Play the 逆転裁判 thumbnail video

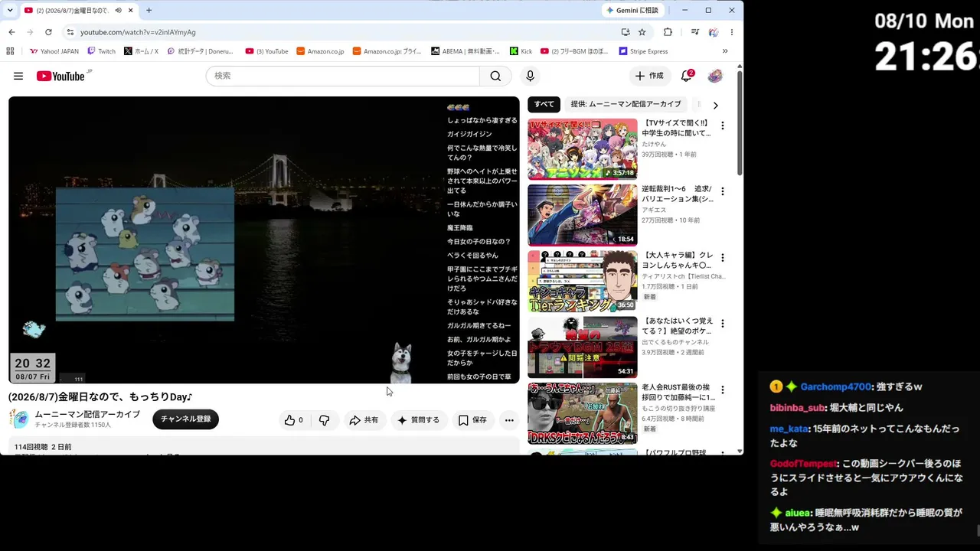tap(582, 215)
